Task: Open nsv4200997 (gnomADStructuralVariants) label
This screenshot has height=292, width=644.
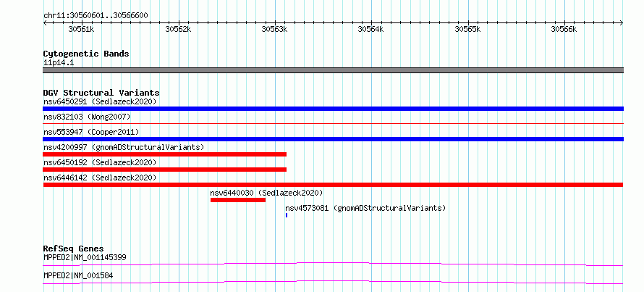Action: click(124, 147)
